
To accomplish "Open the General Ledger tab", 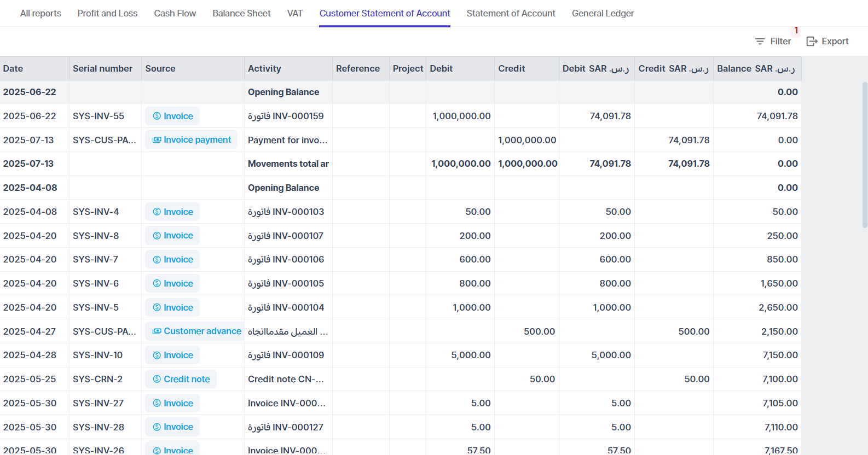I will pyautogui.click(x=603, y=13).
